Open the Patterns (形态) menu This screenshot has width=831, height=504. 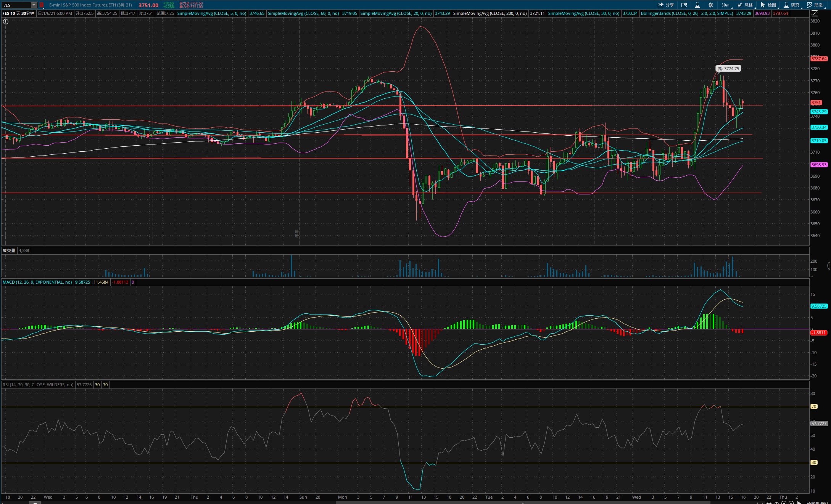point(815,5)
